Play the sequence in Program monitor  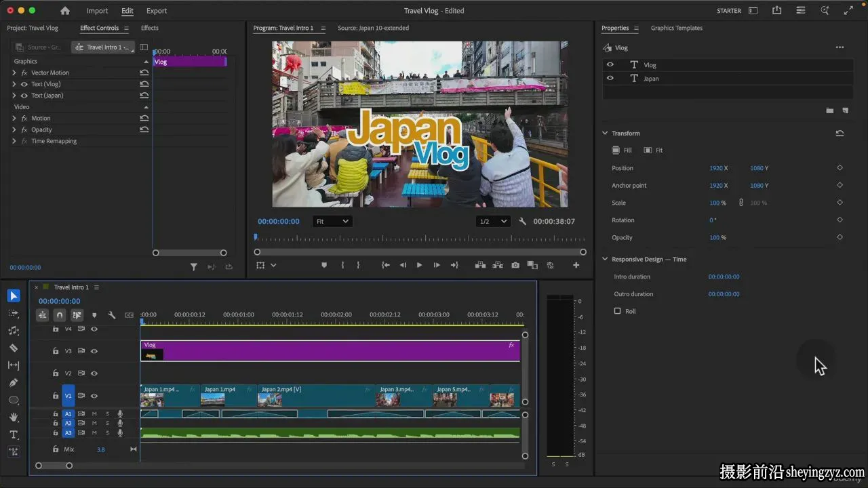419,265
